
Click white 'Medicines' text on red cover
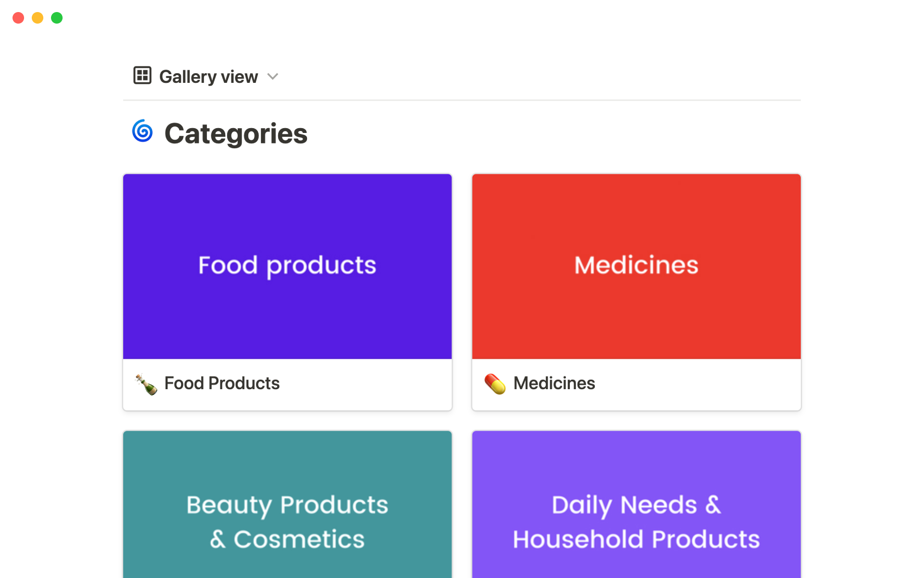(636, 265)
